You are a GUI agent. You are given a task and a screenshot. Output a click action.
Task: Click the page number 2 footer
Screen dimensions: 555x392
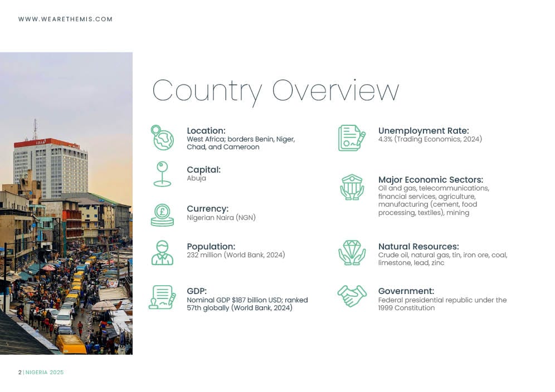coord(20,372)
